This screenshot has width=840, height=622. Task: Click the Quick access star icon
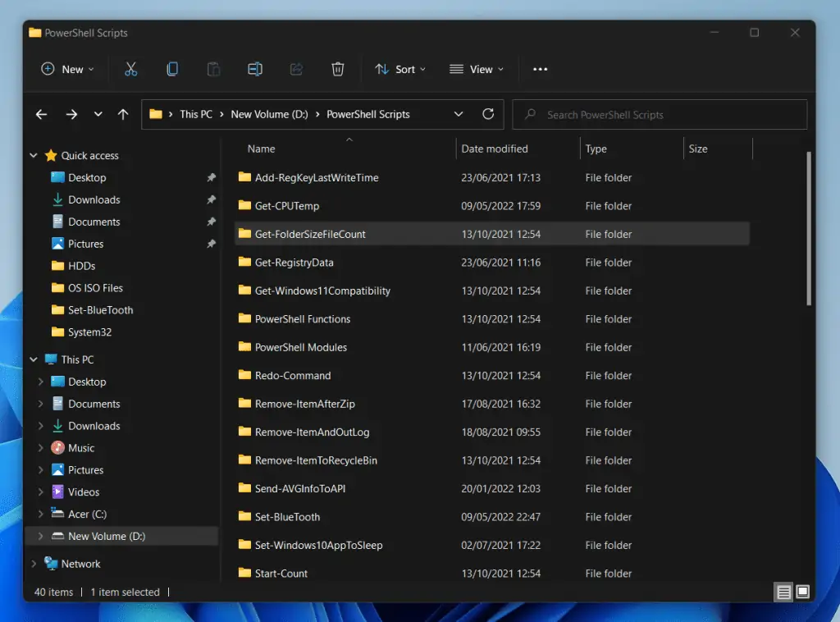point(51,155)
